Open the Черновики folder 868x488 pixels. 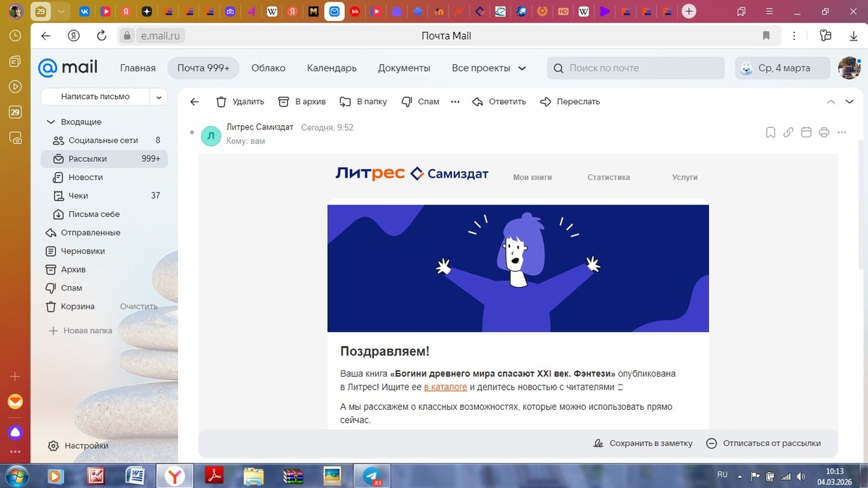click(x=104, y=251)
